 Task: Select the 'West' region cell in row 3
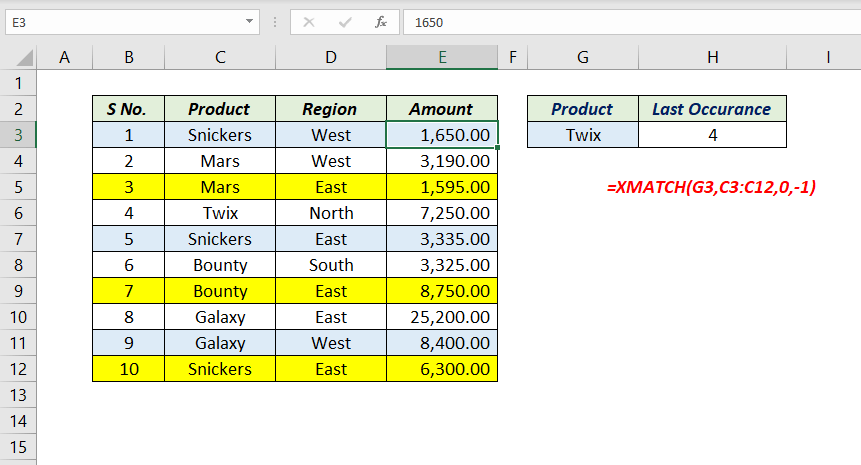331,135
